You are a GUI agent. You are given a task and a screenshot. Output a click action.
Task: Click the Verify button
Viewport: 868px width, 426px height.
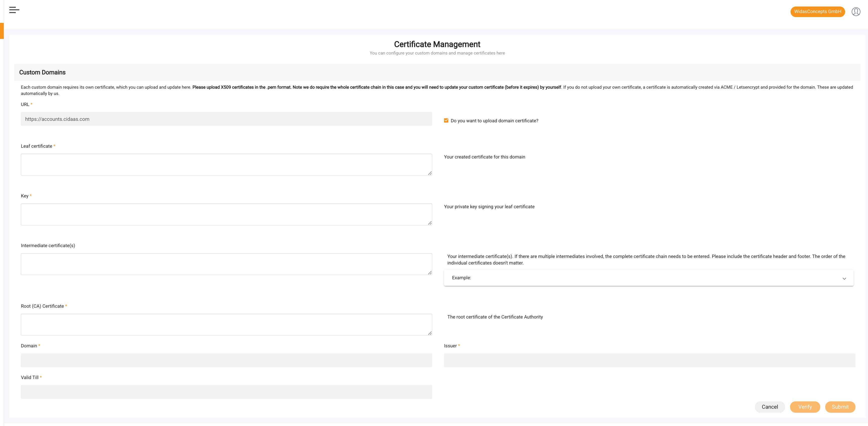pyautogui.click(x=805, y=406)
